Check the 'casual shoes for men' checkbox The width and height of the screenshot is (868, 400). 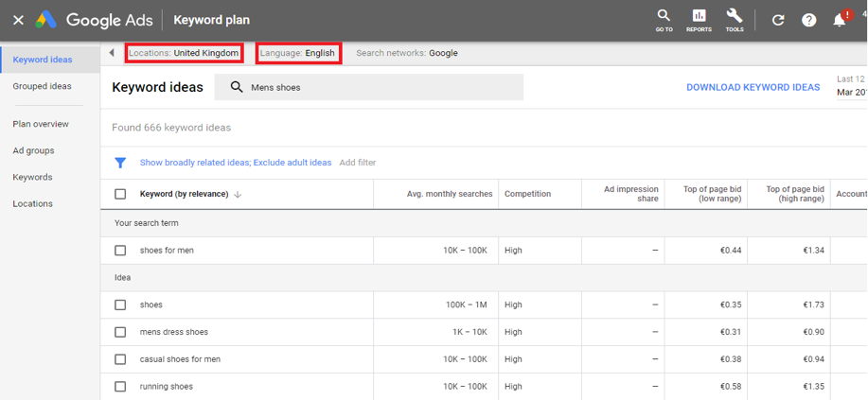[x=120, y=359]
